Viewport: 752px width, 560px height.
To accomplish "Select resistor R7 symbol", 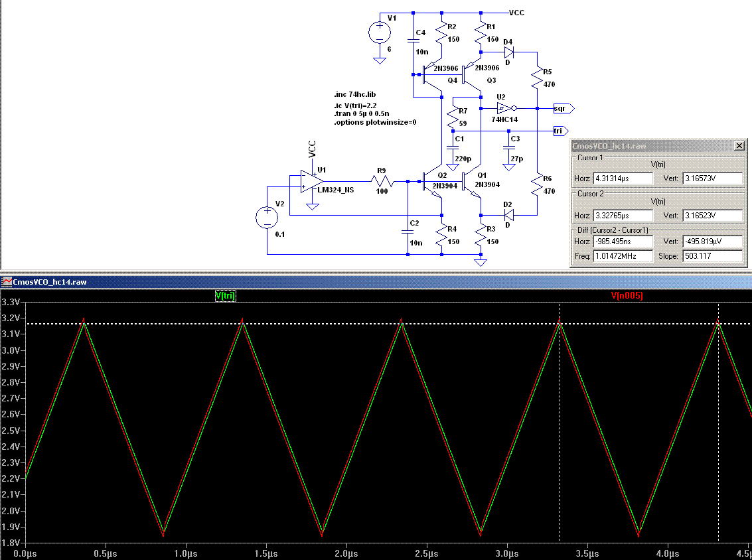I will point(453,117).
